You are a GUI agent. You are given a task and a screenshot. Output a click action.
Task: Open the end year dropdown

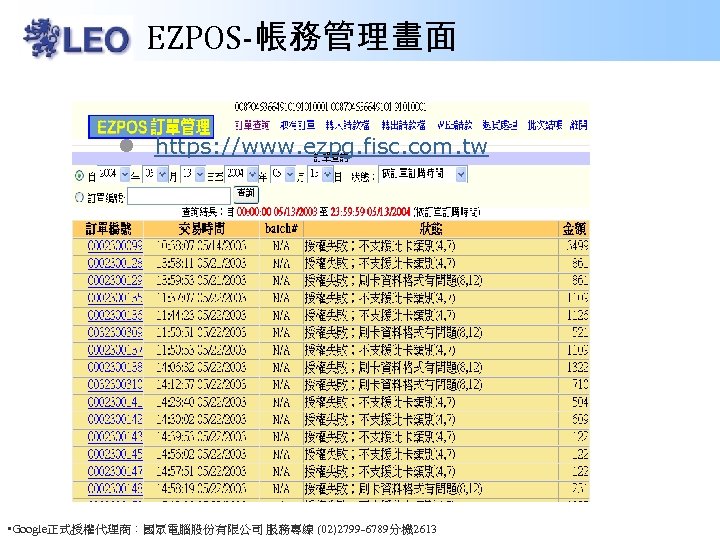[x=253, y=174]
